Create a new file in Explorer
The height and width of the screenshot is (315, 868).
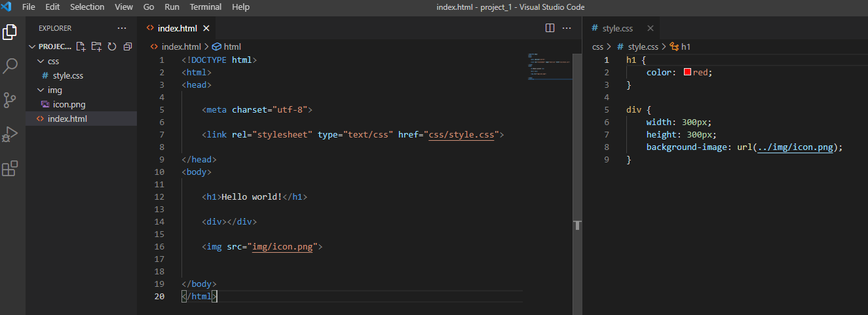click(x=81, y=46)
